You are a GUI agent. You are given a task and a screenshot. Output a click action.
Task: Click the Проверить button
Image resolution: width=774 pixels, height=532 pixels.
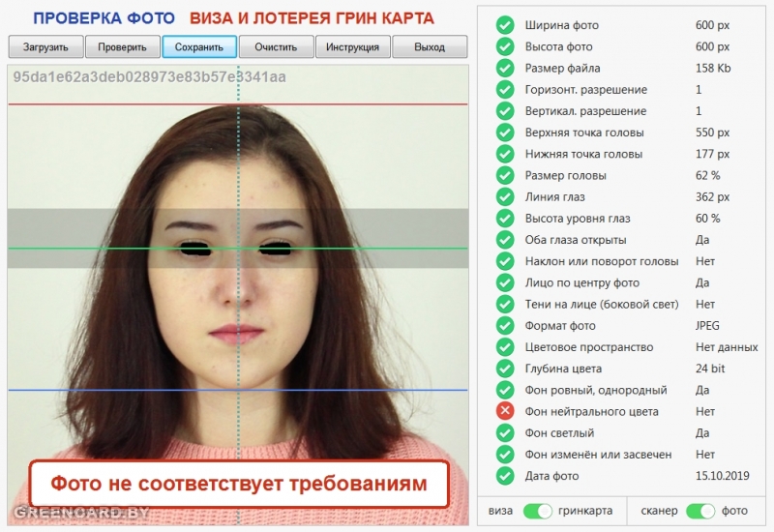(123, 46)
